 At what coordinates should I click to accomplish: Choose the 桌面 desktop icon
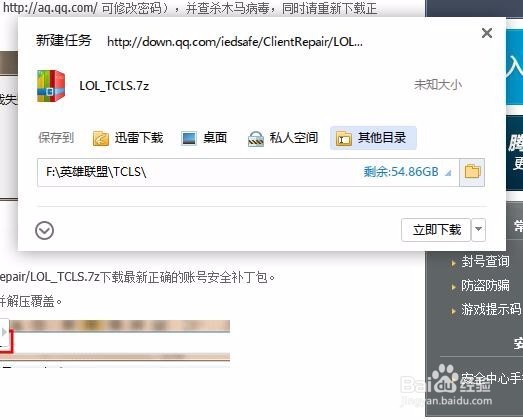(x=189, y=138)
